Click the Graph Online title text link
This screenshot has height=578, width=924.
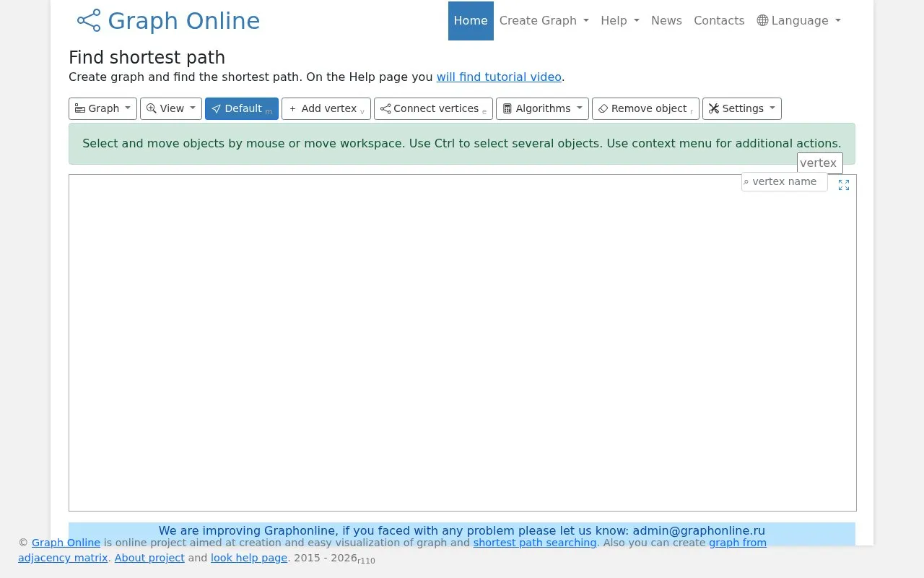pyautogui.click(x=184, y=21)
